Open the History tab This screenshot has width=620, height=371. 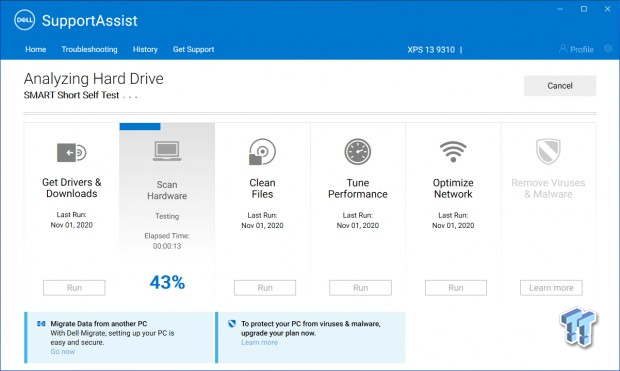tap(145, 49)
